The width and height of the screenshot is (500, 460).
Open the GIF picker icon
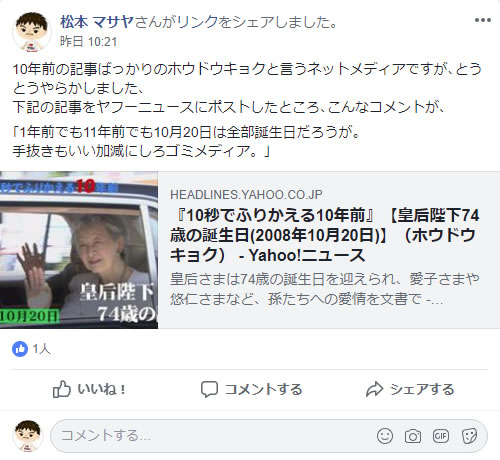pos(441,436)
